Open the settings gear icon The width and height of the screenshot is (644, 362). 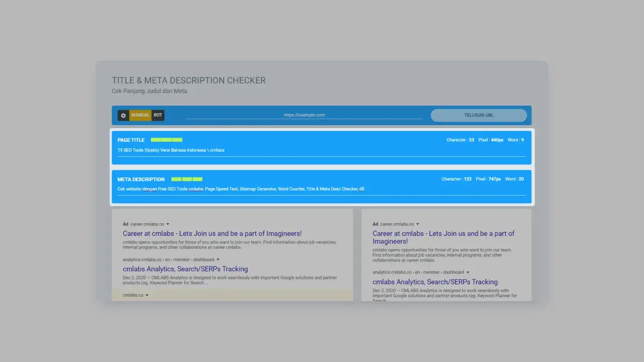pos(123,115)
